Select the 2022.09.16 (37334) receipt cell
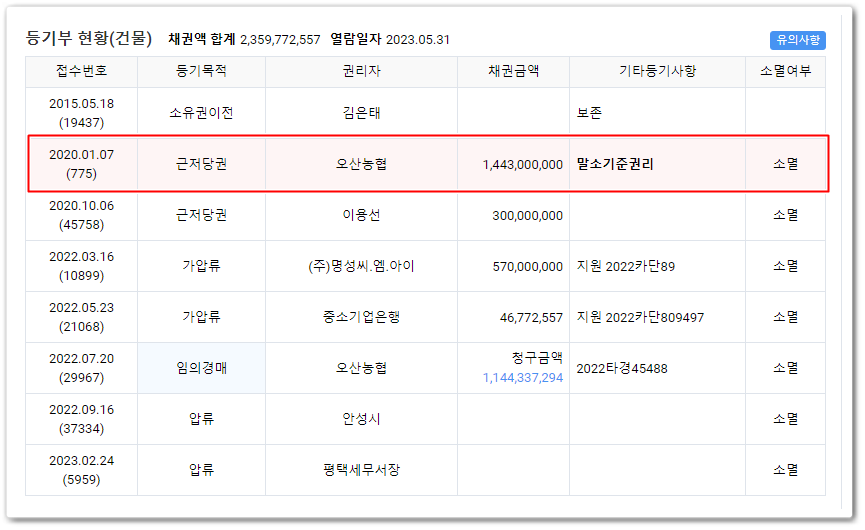The height and width of the screenshot is (530, 865). 82,419
